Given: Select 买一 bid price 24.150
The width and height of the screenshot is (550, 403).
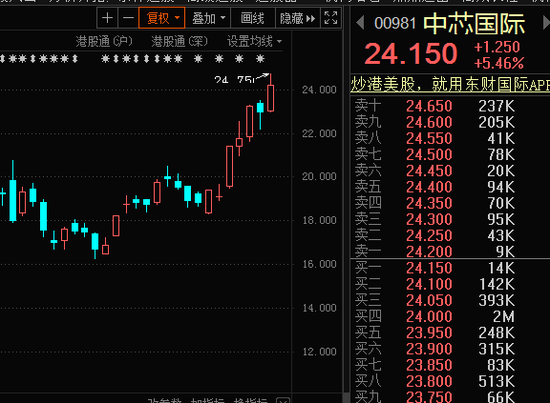Looking at the screenshot, I should (x=429, y=268).
